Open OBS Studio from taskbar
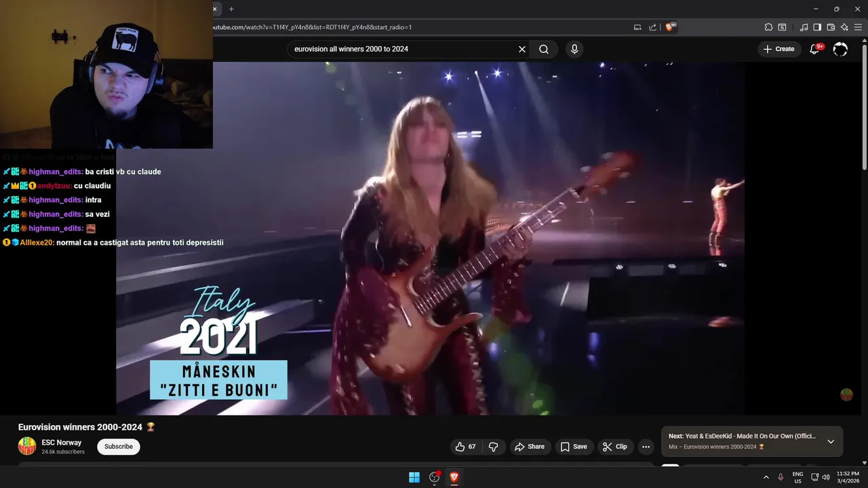Viewport: 868px width, 488px height. pos(435,477)
